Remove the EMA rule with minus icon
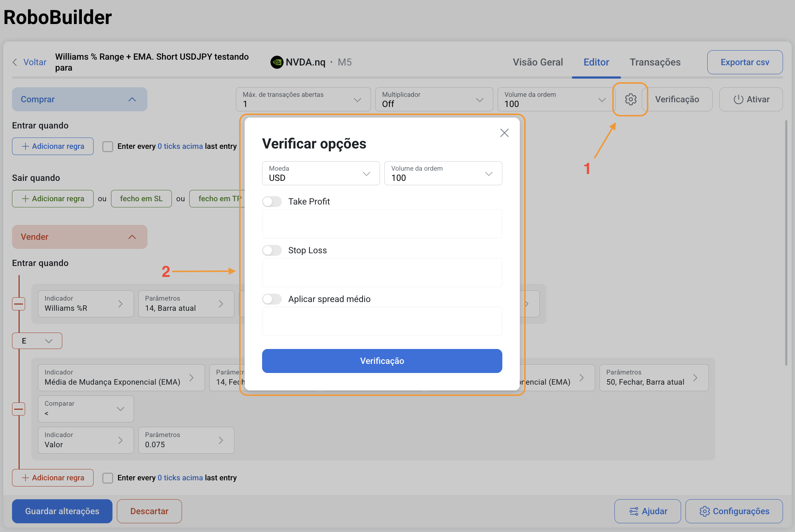The width and height of the screenshot is (795, 532). pos(19,409)
